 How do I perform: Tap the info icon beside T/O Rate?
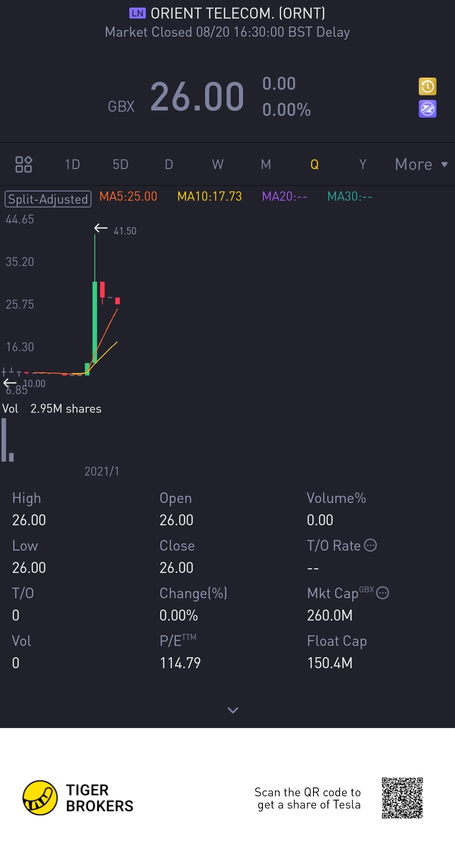pyautogui.click(x=370, y=545)
